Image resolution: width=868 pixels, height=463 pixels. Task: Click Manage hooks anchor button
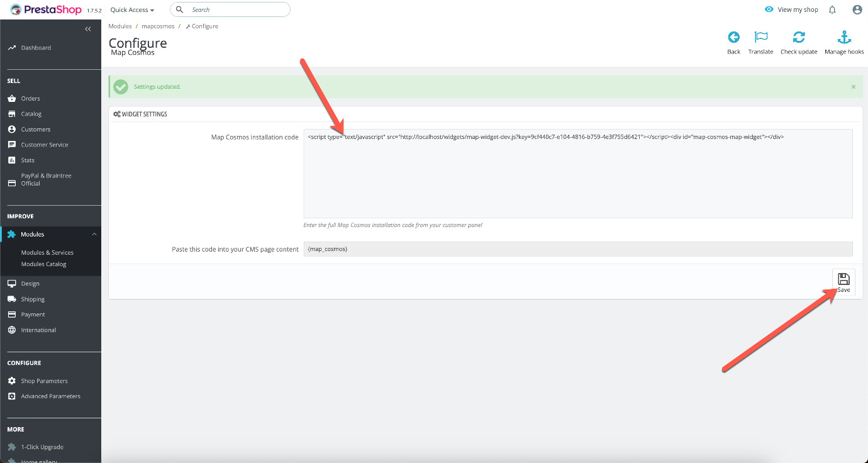click(x=844, y=42)
